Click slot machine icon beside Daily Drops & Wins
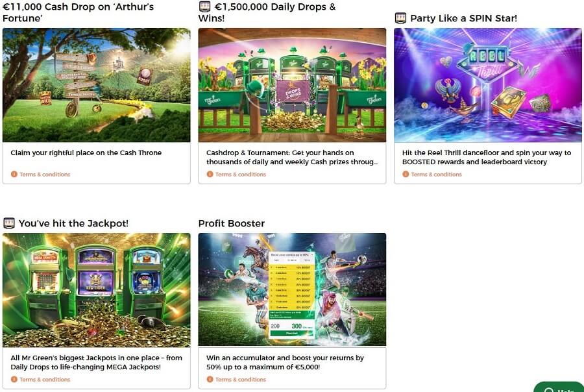The image size is (584, 392). coord(204,6)
